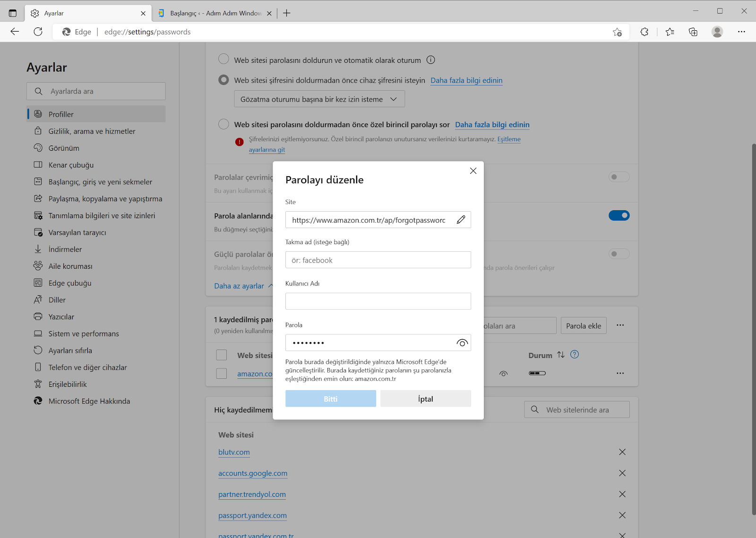Select custom primary password radio option
This screenshot has height=538, width=756.
pos(223,124)
